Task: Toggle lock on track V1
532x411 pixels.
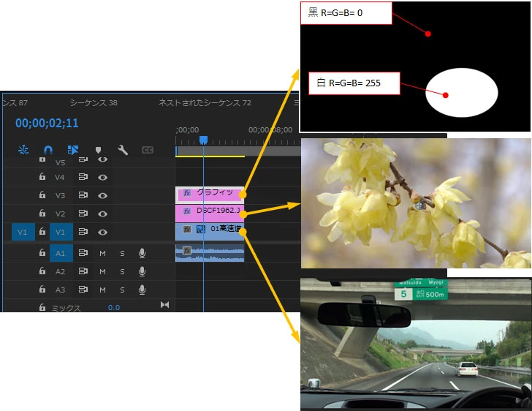Action: click(x=42, y=232)
